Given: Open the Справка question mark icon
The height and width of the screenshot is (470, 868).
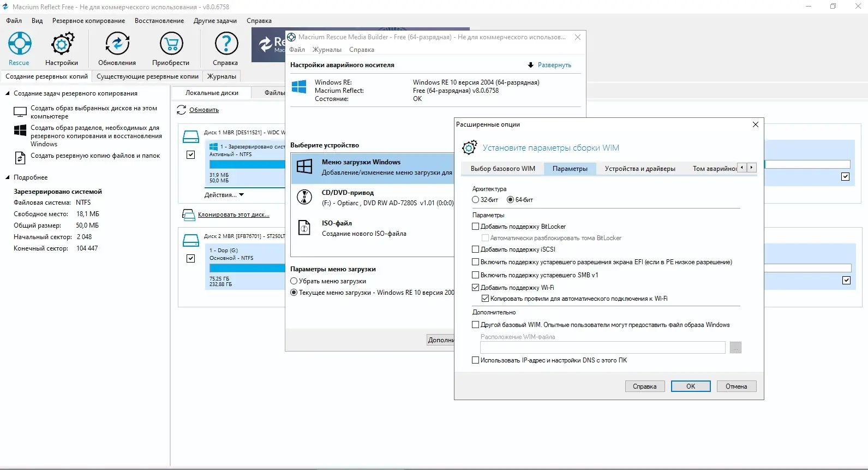Looking at the screenshot, I should click(226, 43).
